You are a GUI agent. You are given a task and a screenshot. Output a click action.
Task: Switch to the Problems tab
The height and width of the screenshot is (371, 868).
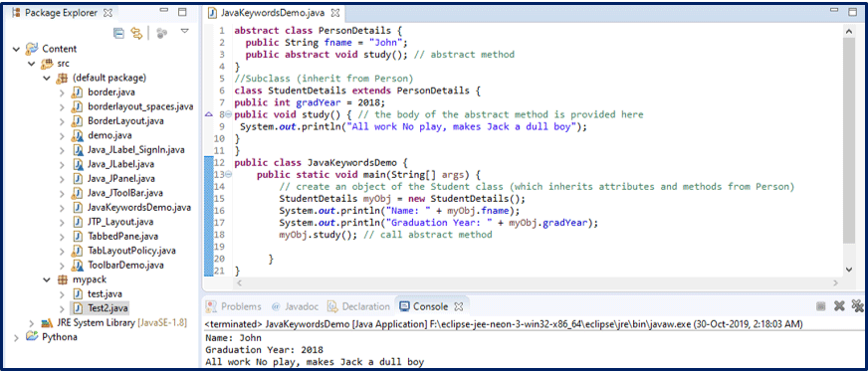click(234, 306)
